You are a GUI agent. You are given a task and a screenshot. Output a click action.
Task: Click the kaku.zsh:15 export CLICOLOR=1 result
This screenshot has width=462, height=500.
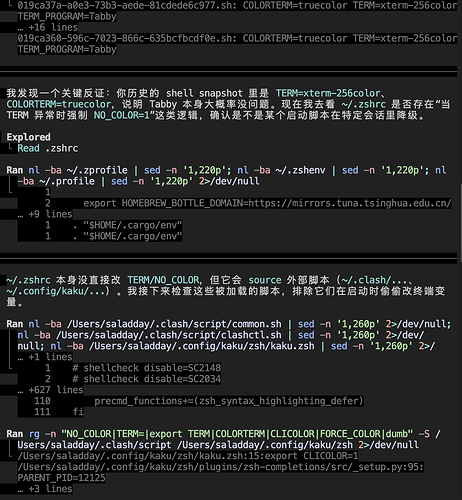(x=188, y=456)
